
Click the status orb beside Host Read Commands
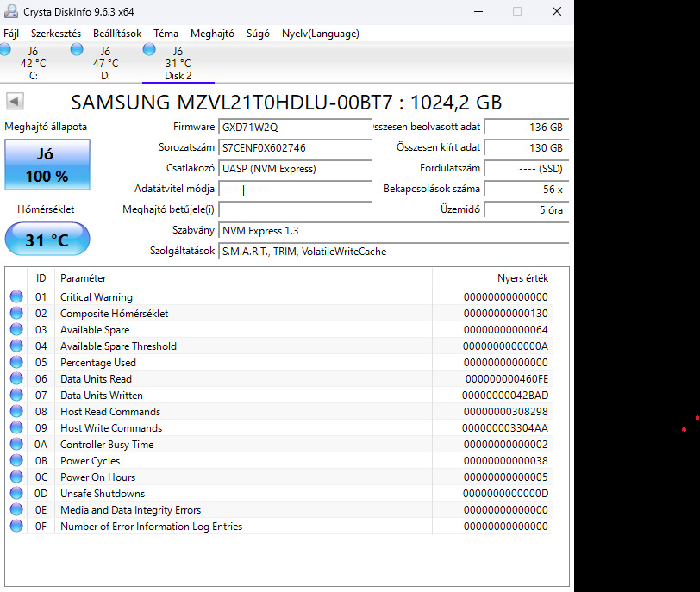pyautogui.click(x=16, y=411)
